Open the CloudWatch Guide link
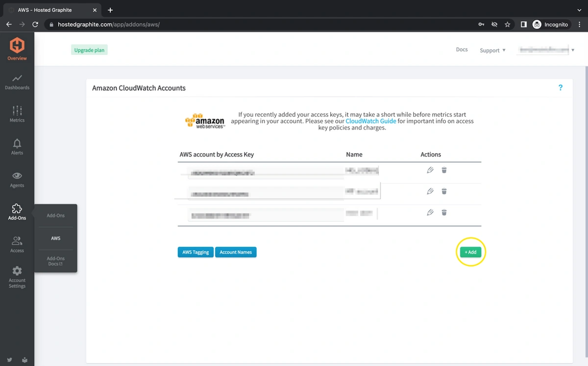 coord(371,121)
